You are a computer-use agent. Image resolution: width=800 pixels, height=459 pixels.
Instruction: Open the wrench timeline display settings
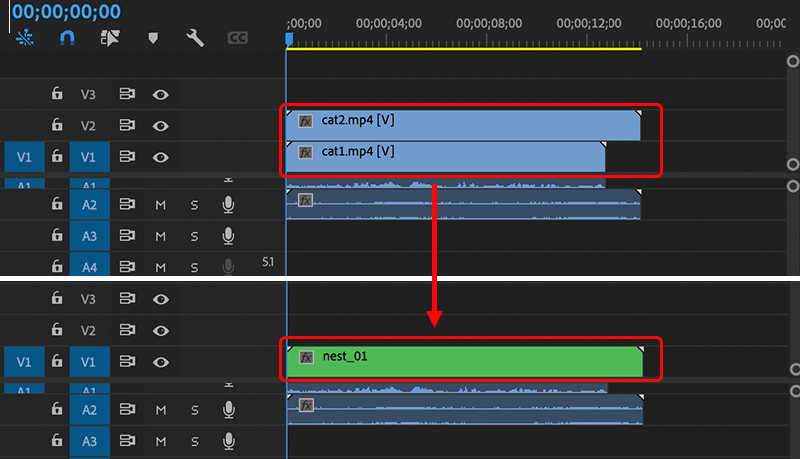[x=195, y=38]
